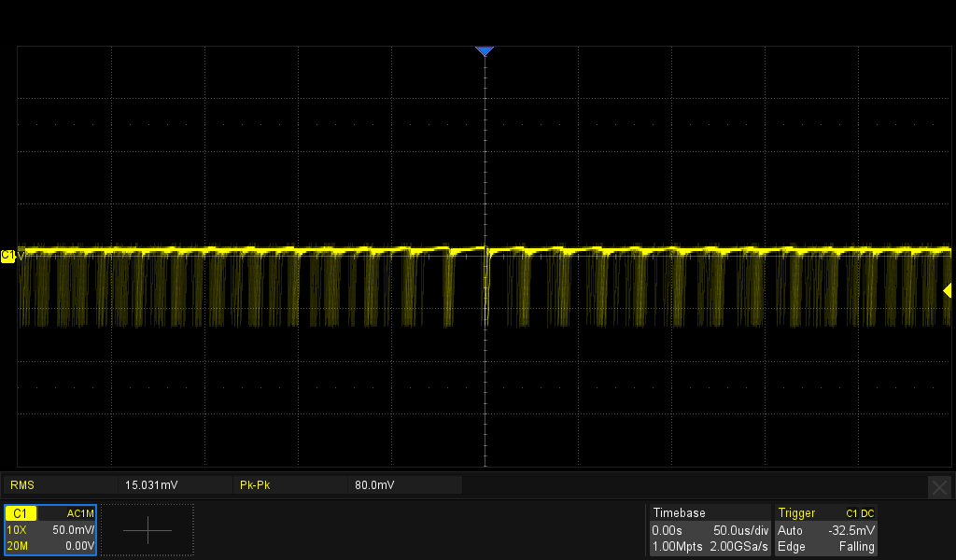The width and height of the screenshot is (956, 560).
Task: Change the AC1M coupling setting
Action: coord(80,513)
